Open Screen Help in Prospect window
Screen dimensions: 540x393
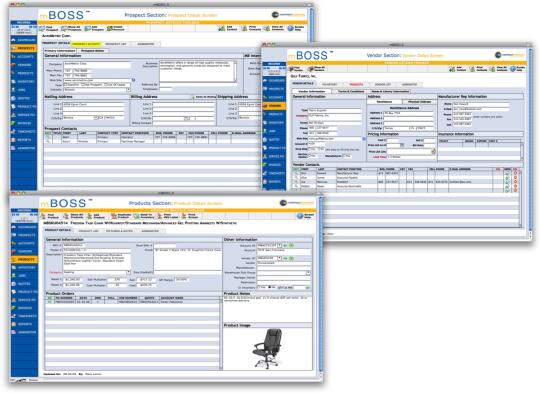296,29
